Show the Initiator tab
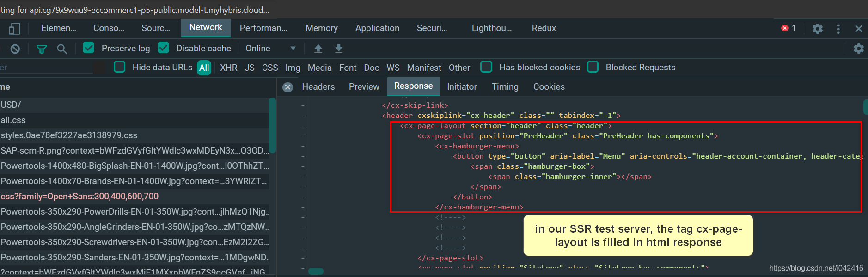Image resolution: width=868 pixels, height=277 pixels. (462, 87)
